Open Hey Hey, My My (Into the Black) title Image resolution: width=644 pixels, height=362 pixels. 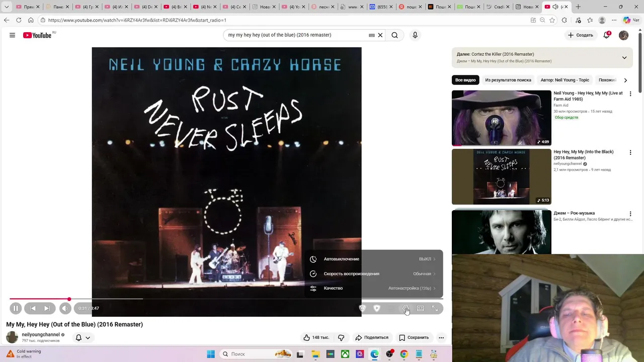click(584, 154)
